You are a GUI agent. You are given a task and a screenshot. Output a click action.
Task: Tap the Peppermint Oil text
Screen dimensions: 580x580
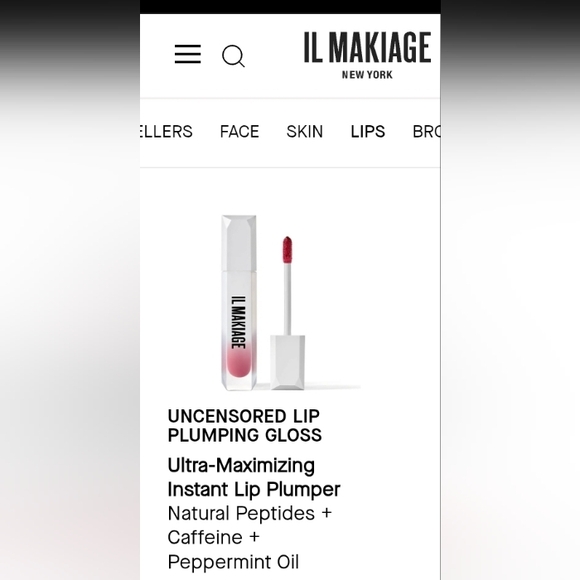pyautogui.click(x=233, y=562)
